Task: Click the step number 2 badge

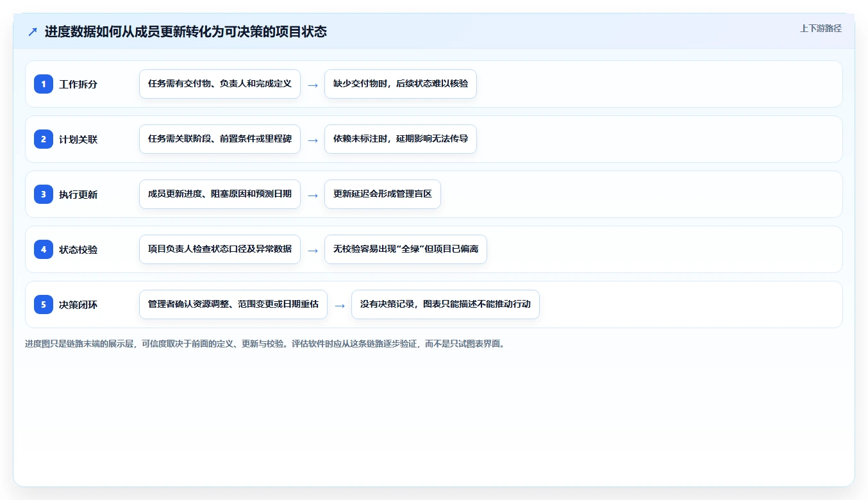Action: tap(44, 139)
